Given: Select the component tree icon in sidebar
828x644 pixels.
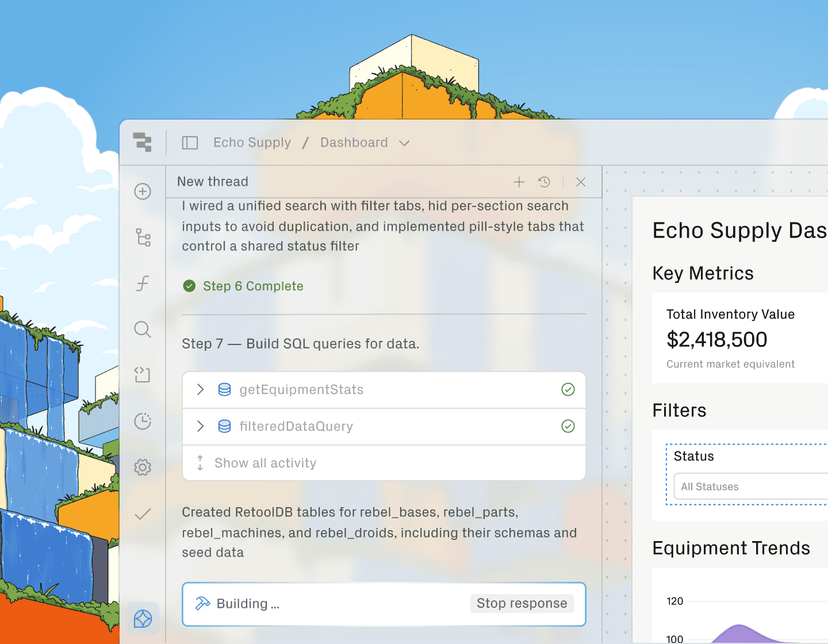Looking at the screenshot, I should click(x=142, y=237).
